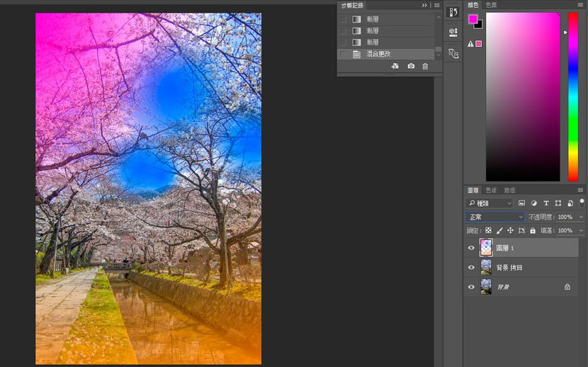
Task: Toggle lock image pixels brush icon
Action: [499, 230]
